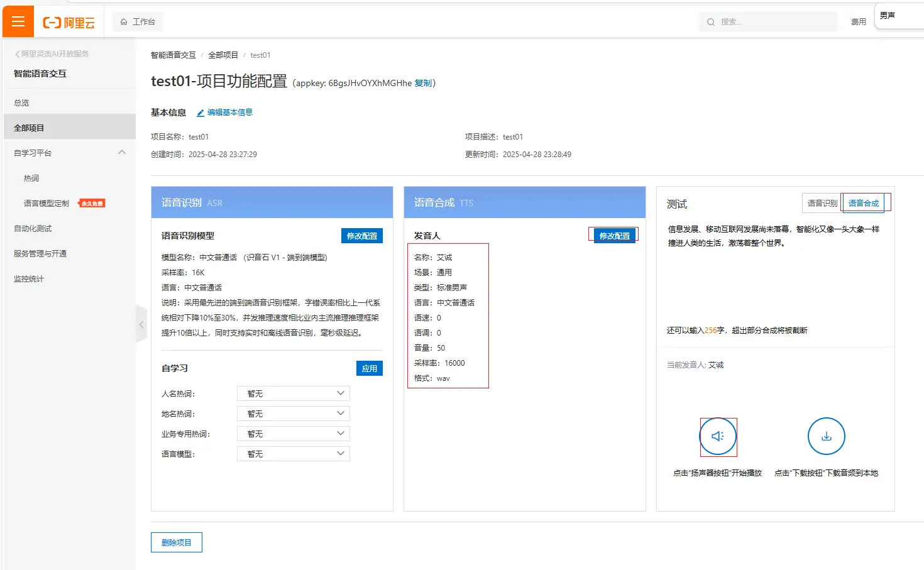The image size is (924, 570).
Task: Open the 地名热词 dropdown
Action: pos(293,414)
